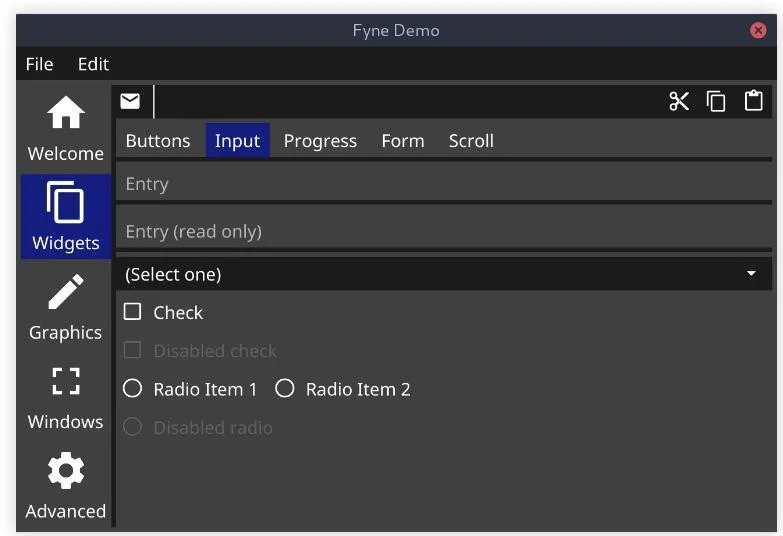783x536 pixels.
Task: Click the mail envelope toolbar icon
Action: click(130, 101)
